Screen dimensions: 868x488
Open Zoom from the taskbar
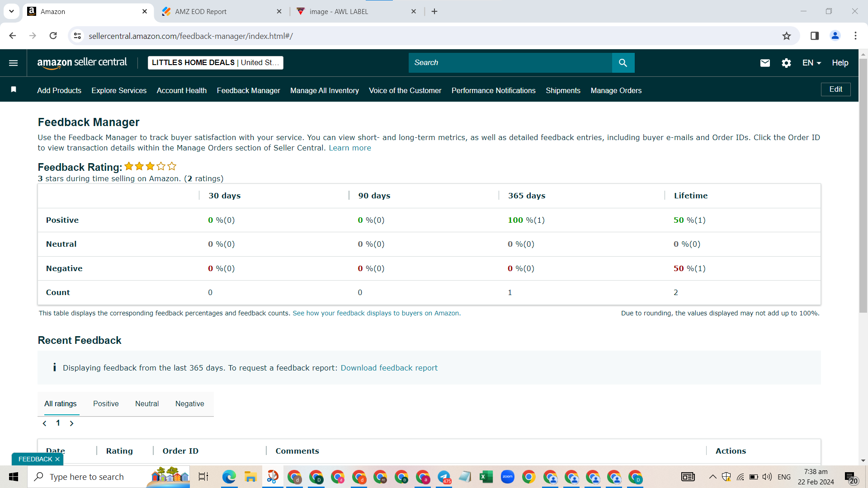[x=507, y=477]
